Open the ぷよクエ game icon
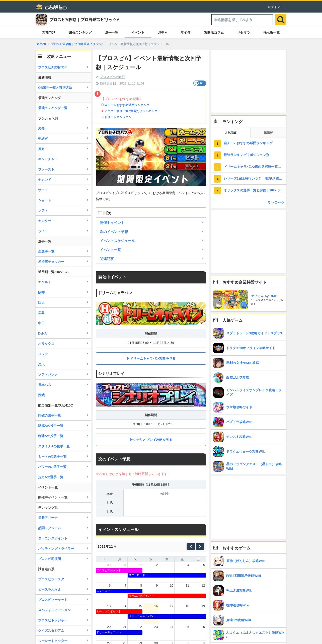322x644 pixels. point(218,635)
